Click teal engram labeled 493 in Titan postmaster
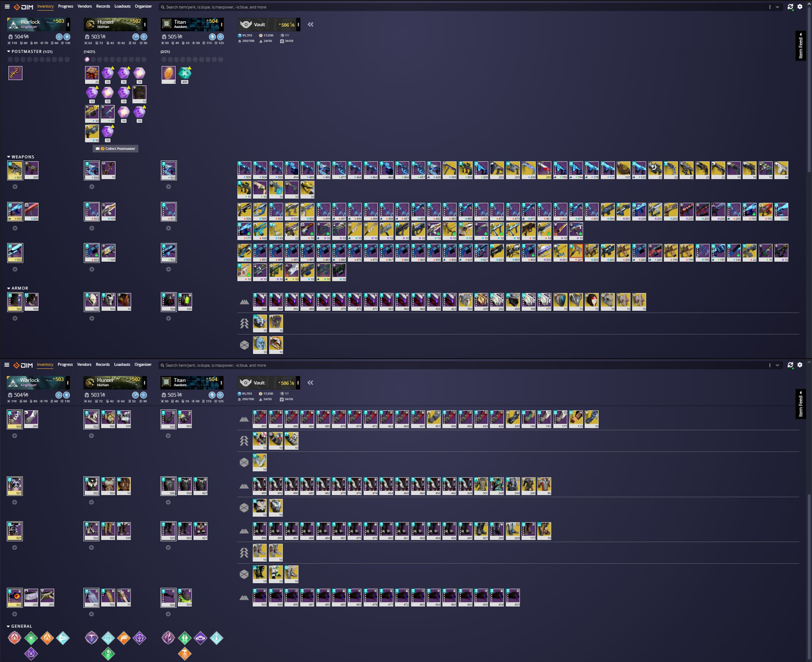Image resolution: width=812 pixels, height=662 pixels. click(185, 73)
